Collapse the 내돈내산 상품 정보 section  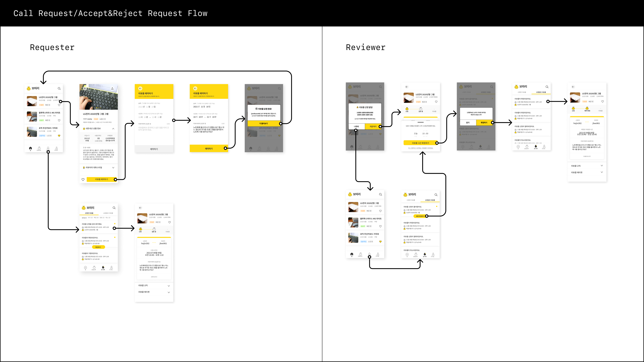[x=113, y=129]
